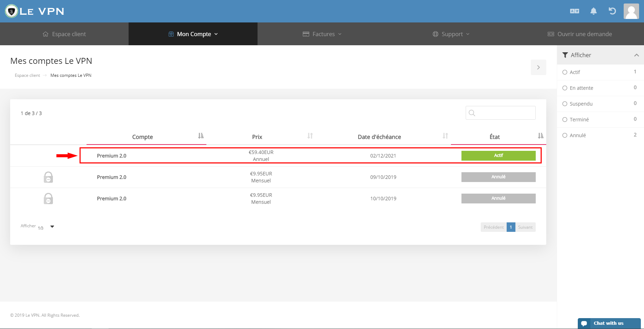644x329 pixels.
Task: Click the Prix column header
Action: (257, 137)
